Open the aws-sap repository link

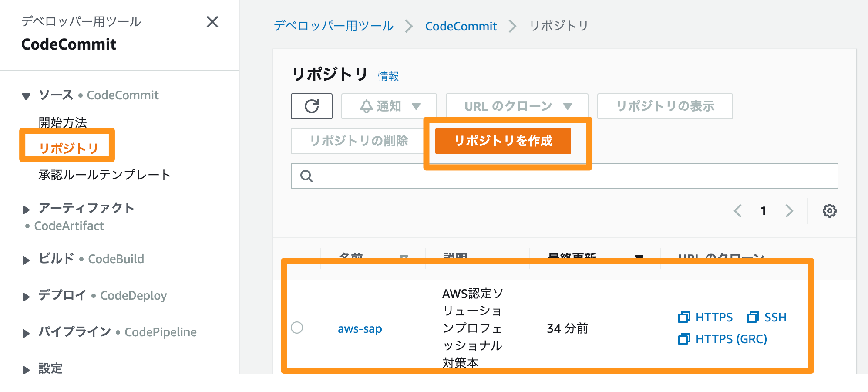click(x=360, y=328)
